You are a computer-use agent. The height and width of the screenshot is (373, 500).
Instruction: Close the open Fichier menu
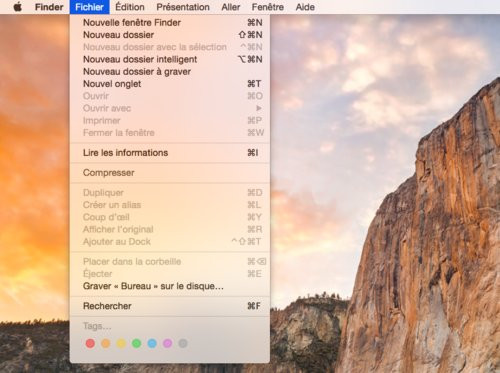click(89, 7)
